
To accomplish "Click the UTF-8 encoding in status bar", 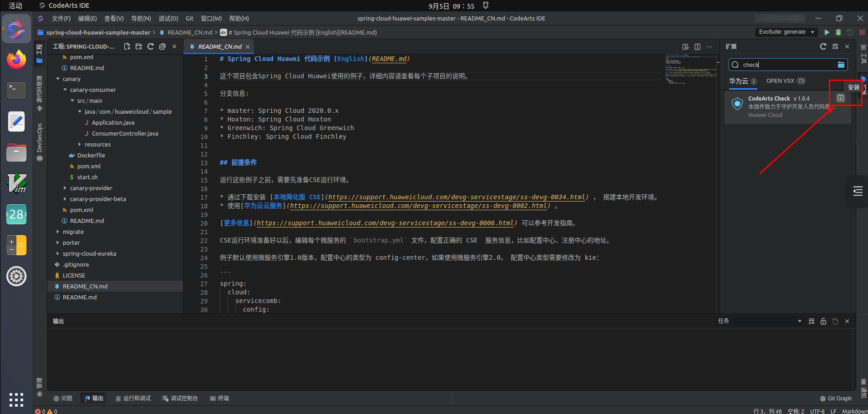I will click(817, 411).
